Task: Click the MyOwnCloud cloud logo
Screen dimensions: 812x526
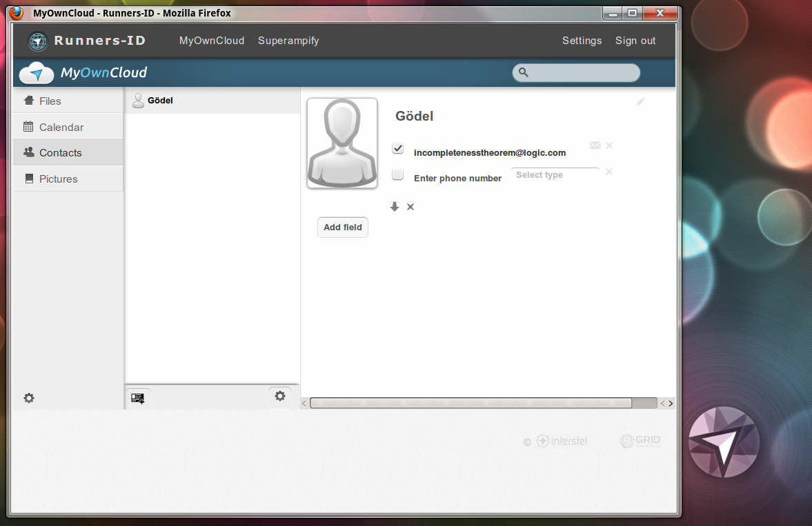Action: (x=37, y=73)
